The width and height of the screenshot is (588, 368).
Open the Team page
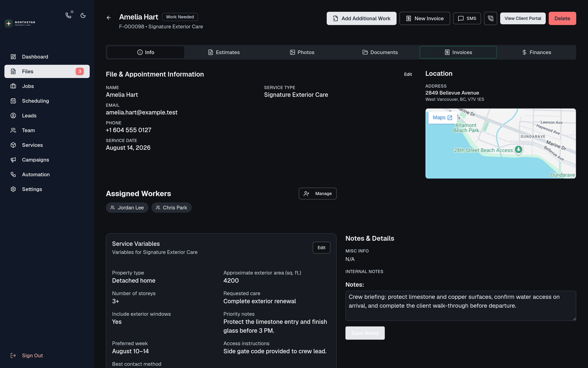(x=47, y=130)
